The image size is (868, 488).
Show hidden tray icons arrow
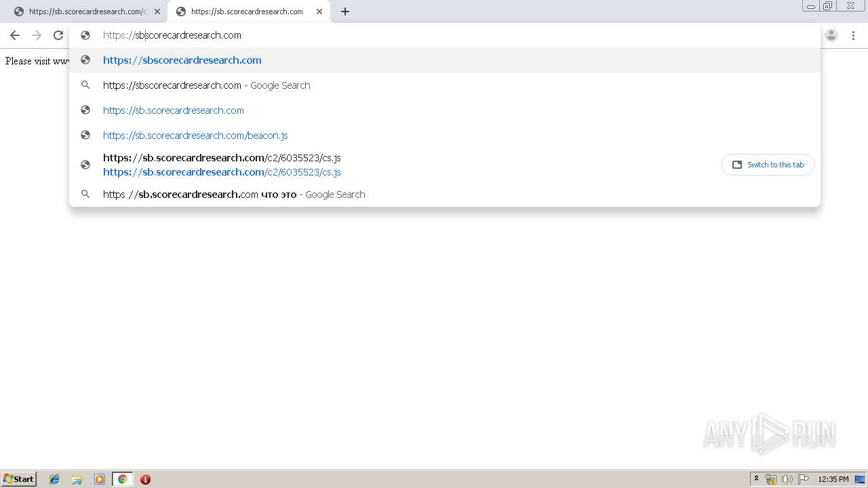click(756, 479)
